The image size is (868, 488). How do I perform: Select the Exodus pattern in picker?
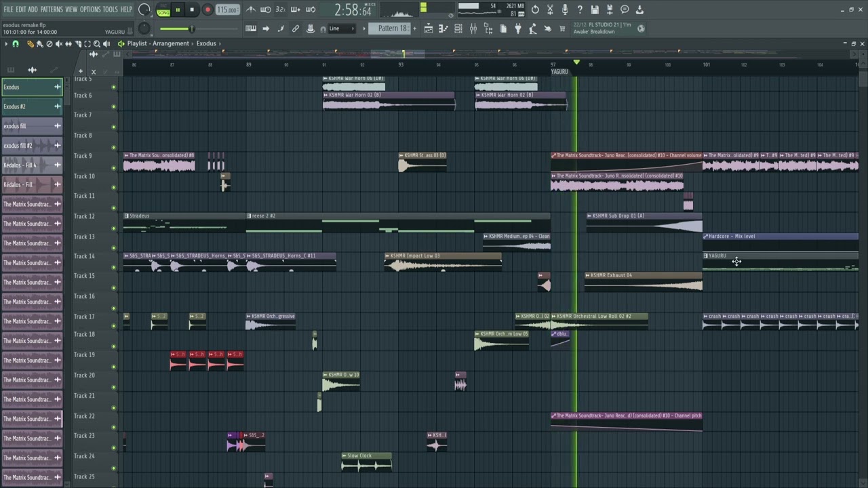pyautogui.click(x=32, y=87)
